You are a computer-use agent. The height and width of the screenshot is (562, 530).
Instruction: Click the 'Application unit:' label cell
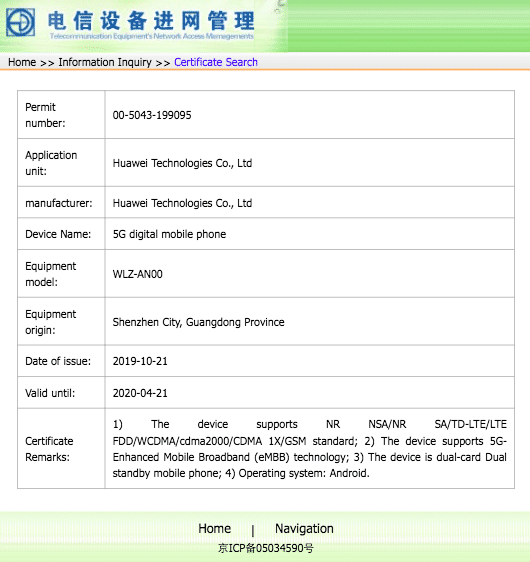coord(61,163)
